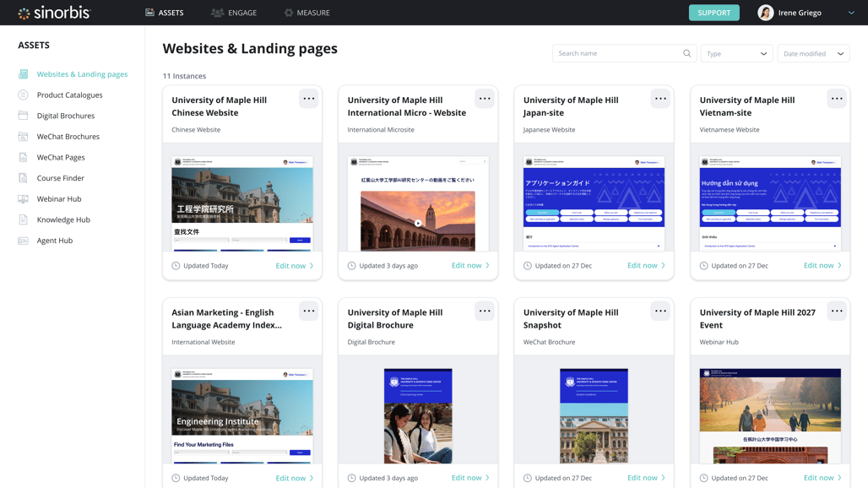Click the search magnifier icon
The width and height of the screenshot is (868, 488).
pyautogui.click(x=686, y=53)
